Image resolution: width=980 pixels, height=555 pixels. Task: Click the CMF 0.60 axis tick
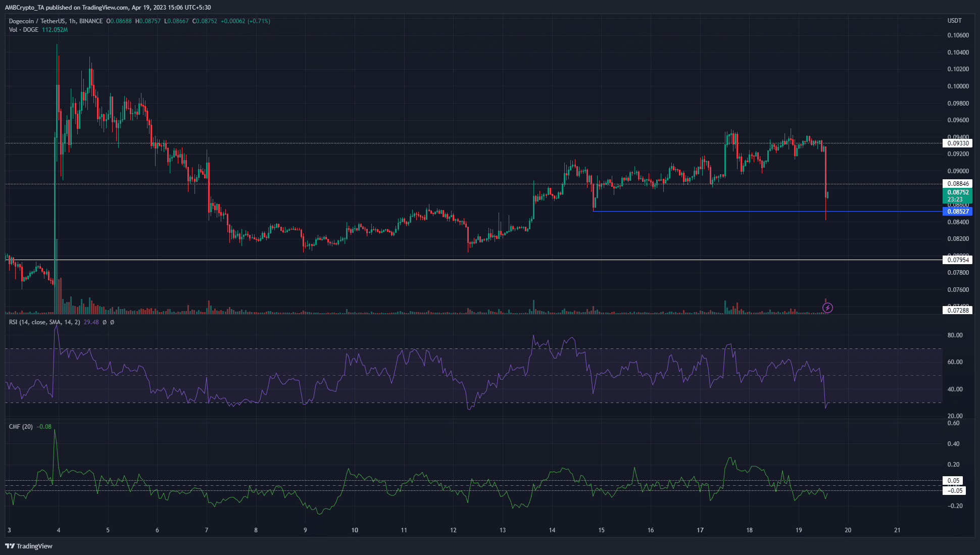pyautogui.click(x=953, y=423)
